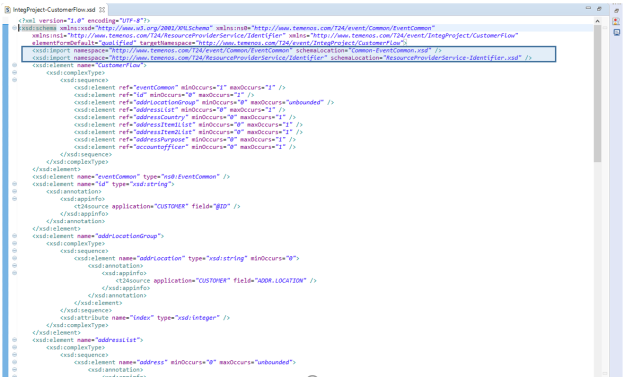Collapse the sequence fold marker under addrLocationGroup
This screenshot has height=377, width=624.
click(14, 251)
